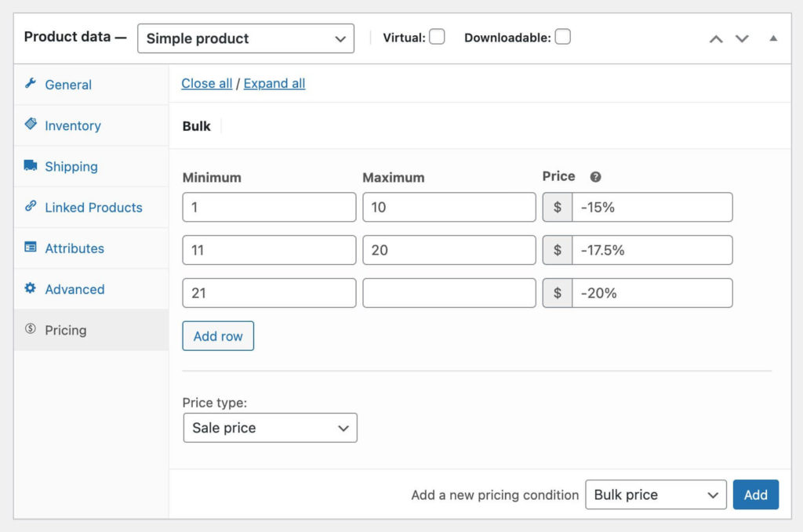Click the Close all link
This screenshot has width=803, height=532.
click(x=207, y=83)
